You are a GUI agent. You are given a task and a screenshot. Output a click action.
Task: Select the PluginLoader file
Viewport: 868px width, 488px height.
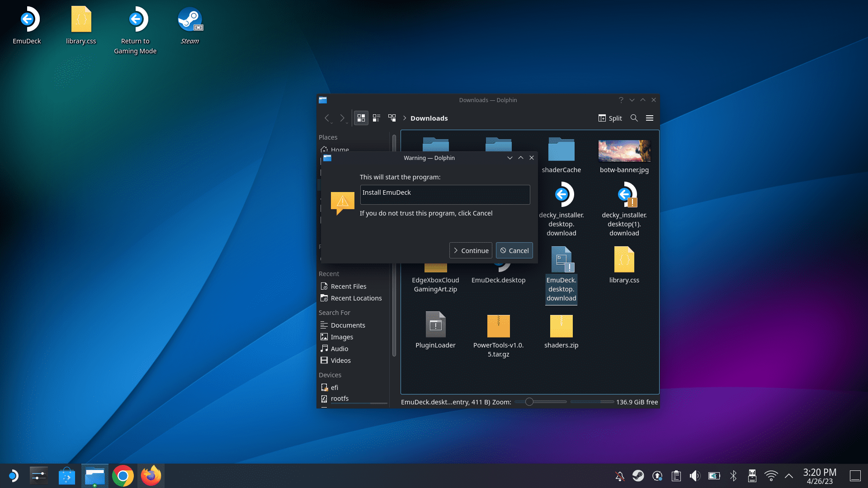[x=435, y=330]
